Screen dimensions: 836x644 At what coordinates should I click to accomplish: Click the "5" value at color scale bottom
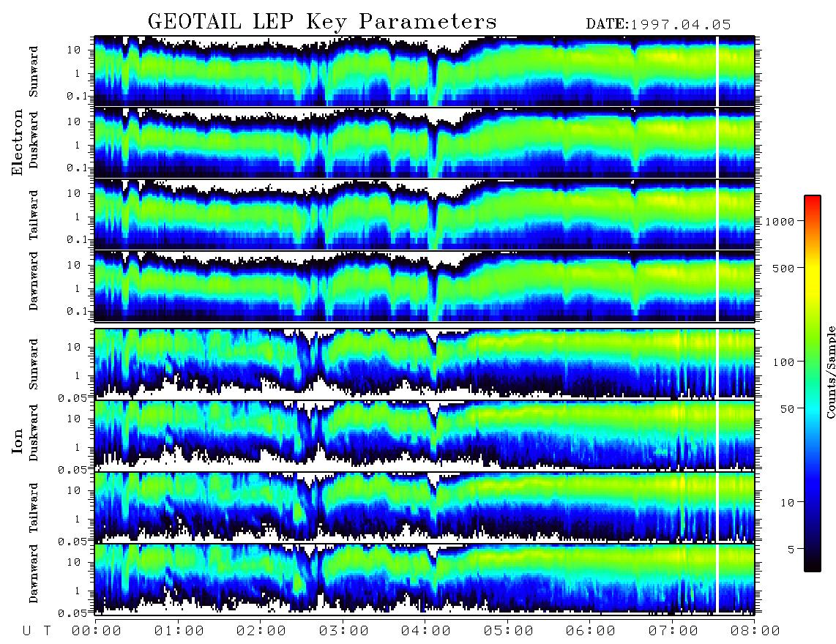click(x=791, y=550)
